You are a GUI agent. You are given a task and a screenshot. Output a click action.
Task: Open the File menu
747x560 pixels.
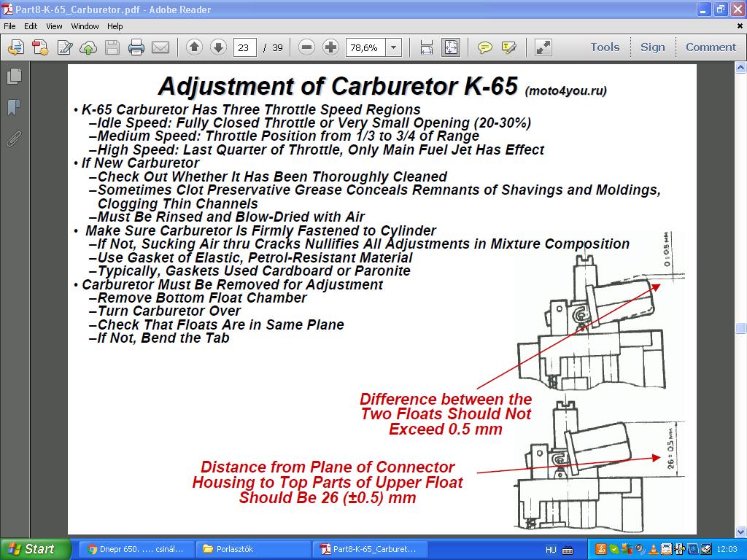click(x=9, y=26)
